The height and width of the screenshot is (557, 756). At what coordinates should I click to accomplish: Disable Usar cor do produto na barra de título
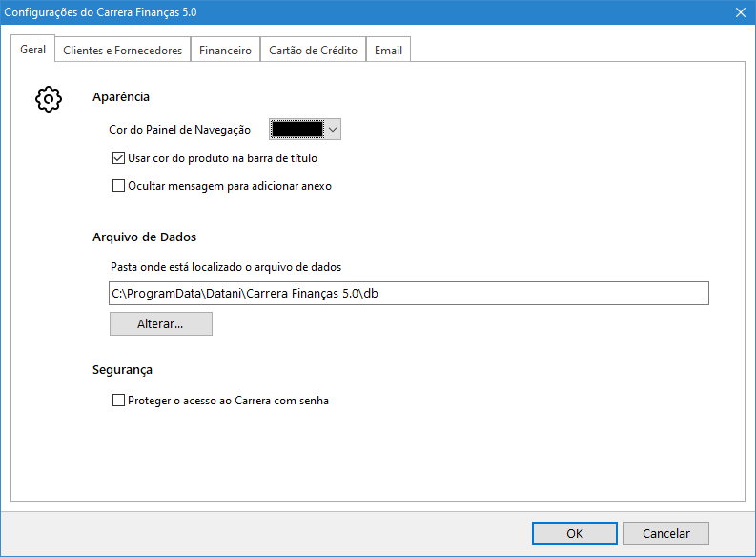(119, 158)
